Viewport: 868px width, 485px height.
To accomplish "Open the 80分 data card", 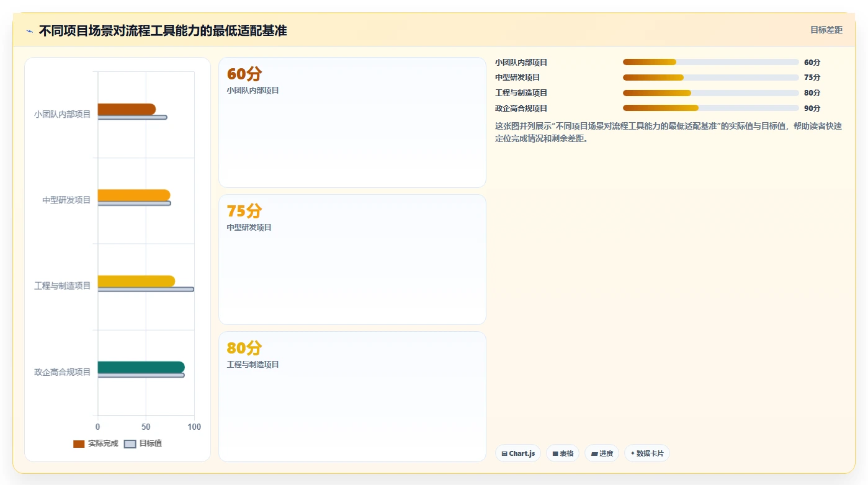I will 352,397.
